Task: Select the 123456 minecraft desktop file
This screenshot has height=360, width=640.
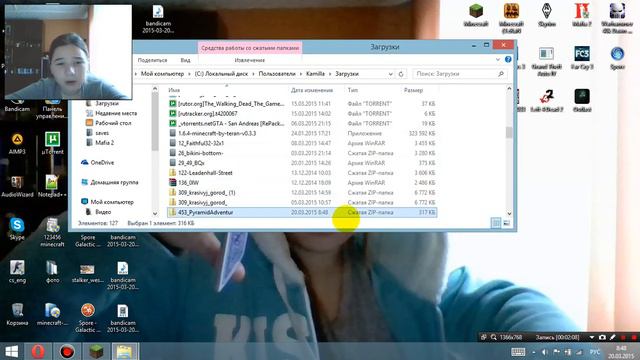Action: coord(52,233)
